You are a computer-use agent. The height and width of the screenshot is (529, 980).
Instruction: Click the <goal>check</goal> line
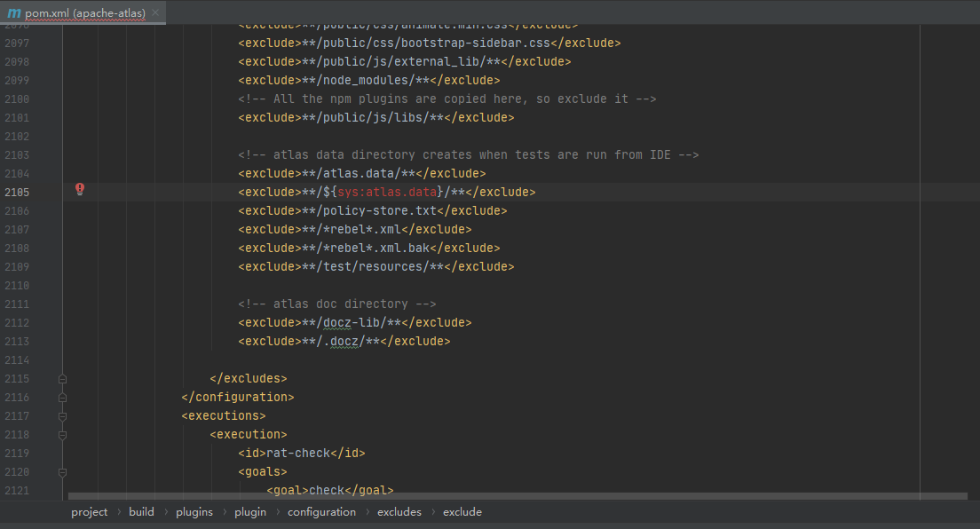click(x=330, y=491)
